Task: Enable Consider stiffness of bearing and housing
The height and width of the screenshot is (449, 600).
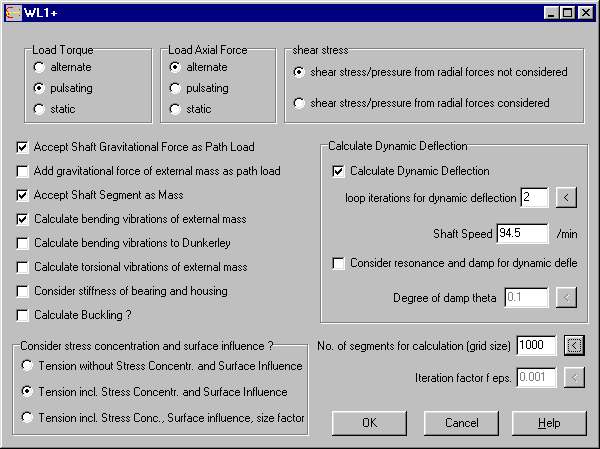Action: (23, 291)
